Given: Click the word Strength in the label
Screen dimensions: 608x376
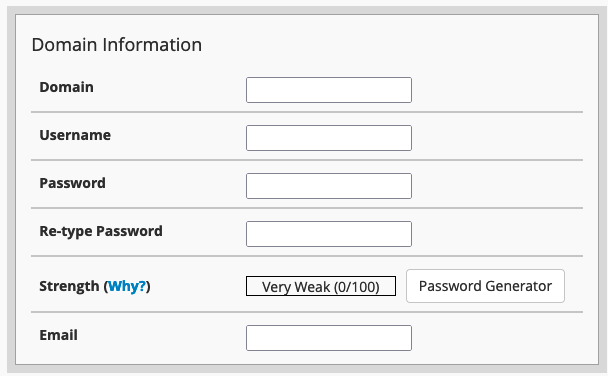Looking at the screenshot, I should [x=69, y=286].
